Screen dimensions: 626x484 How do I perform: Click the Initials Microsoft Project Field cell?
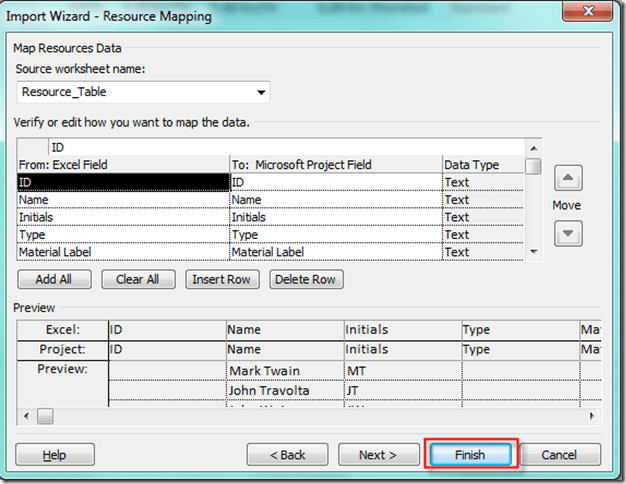(334, 217)
